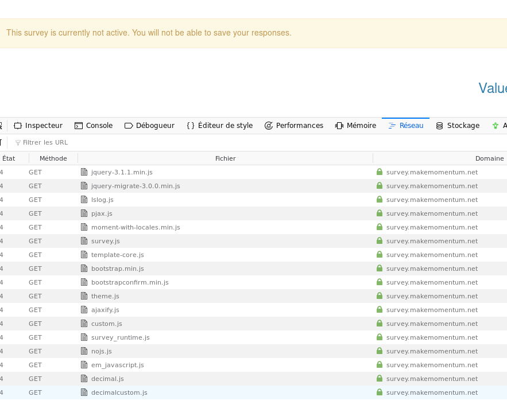Click the survey_runtime.js file name
The width and height of the screenshot is (507, 420).
(x=120, y=337)
